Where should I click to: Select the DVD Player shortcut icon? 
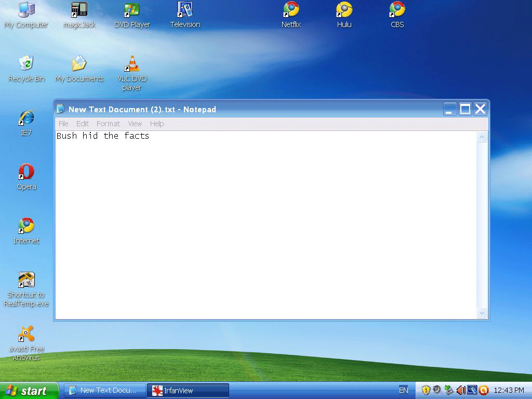[x=132, y=15]
